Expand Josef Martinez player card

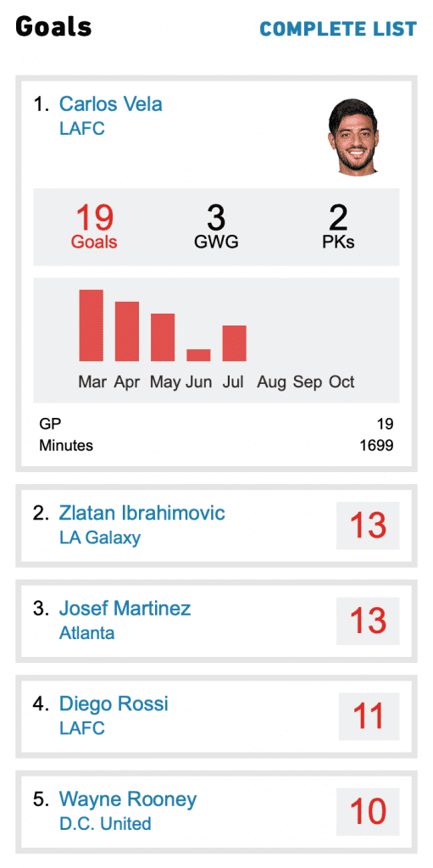click(217, 621)
